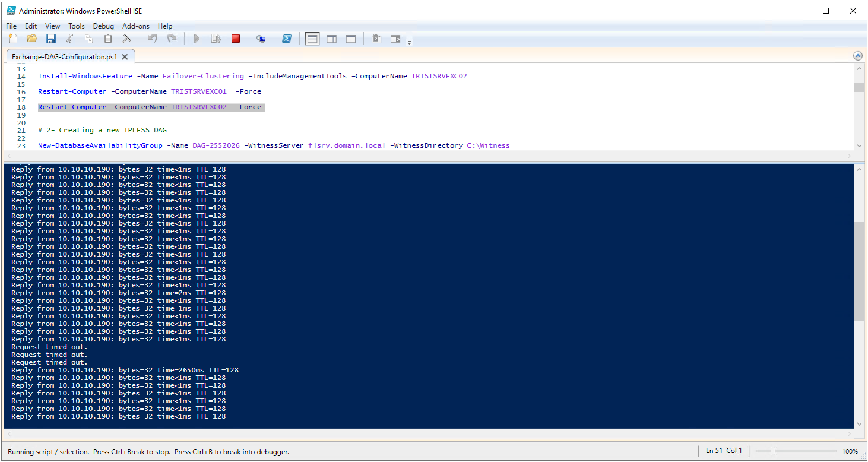Select Exchange-DAG-Configuration.ps1 tab
This screenshot has height=462, width=868.
(65, 57)
